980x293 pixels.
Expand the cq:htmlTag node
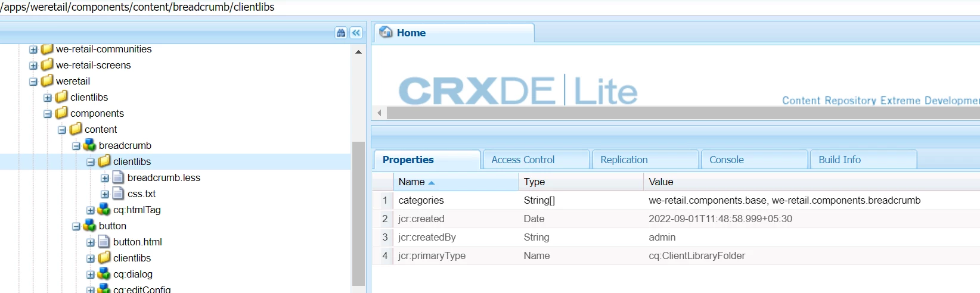click(x=91, y=210)
